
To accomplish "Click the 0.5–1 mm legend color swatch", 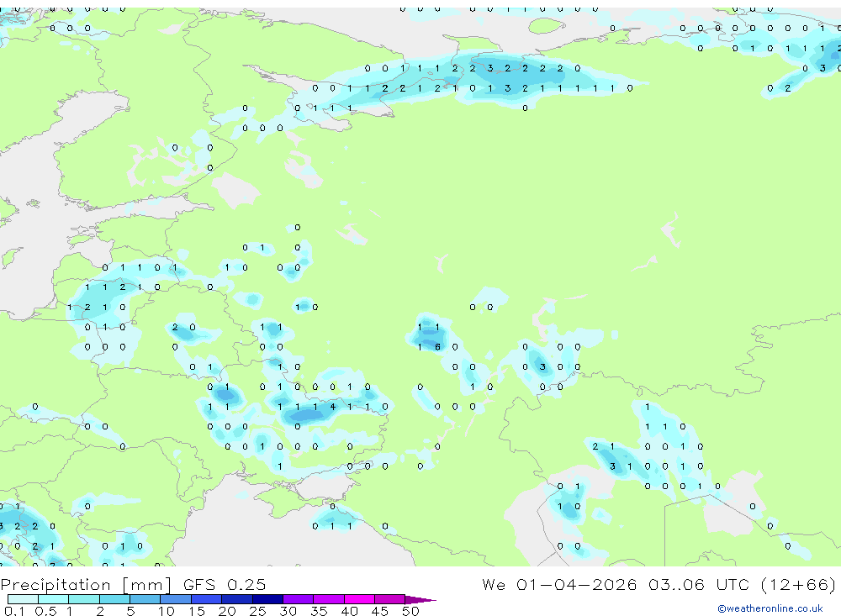I will [54, 599].
